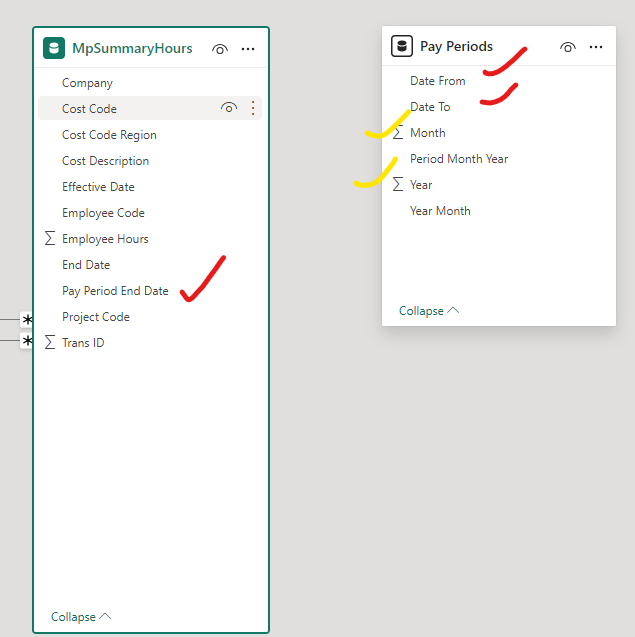Select the Employee Code field
Viewport: 635px width, 637px height.
[x=103, y=213]
